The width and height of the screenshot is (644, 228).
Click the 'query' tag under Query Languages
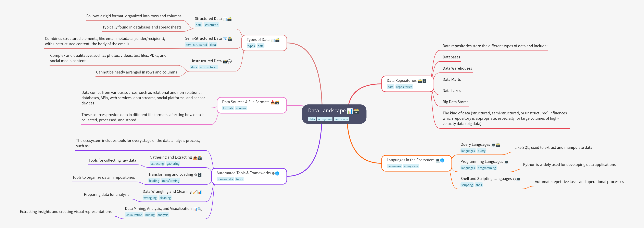pos(481,151)
